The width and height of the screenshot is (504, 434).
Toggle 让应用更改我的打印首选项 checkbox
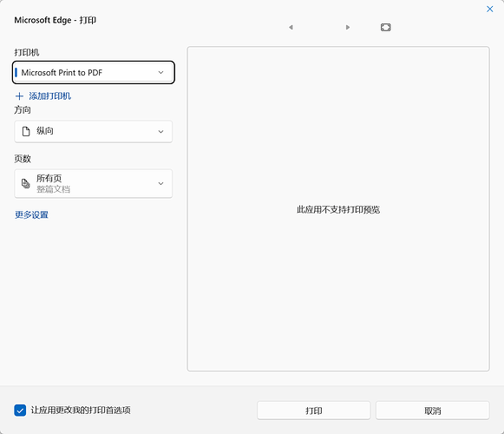[20, 411]
